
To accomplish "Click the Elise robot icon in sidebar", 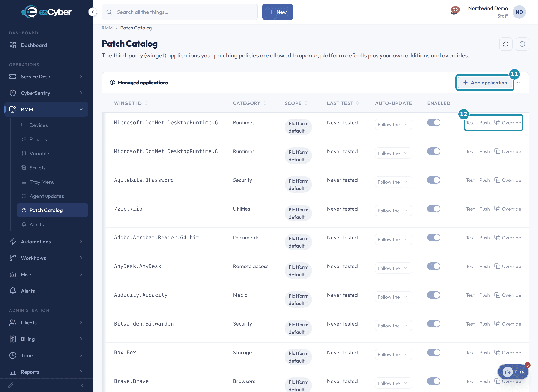I will tap(13, 274).
